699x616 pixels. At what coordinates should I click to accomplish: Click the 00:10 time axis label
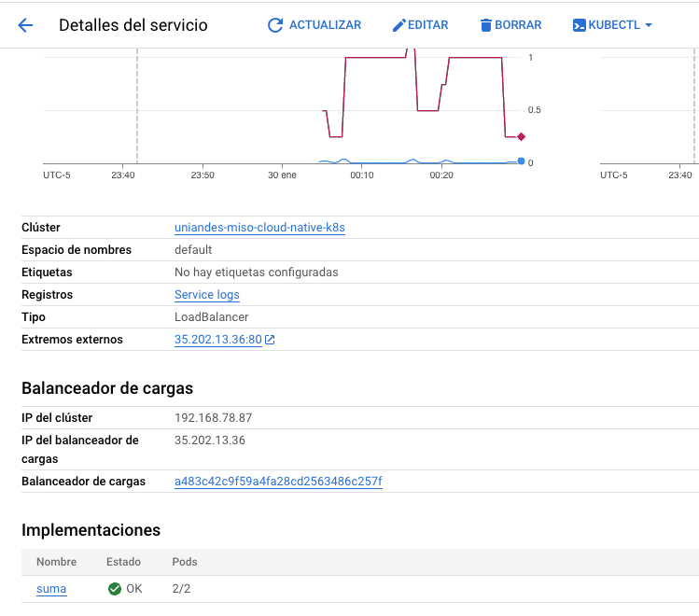361,175
